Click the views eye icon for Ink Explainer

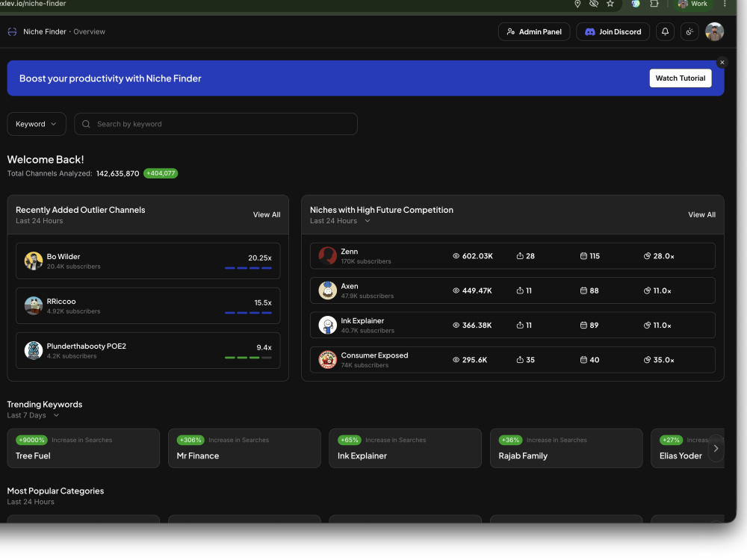(456, 326)
